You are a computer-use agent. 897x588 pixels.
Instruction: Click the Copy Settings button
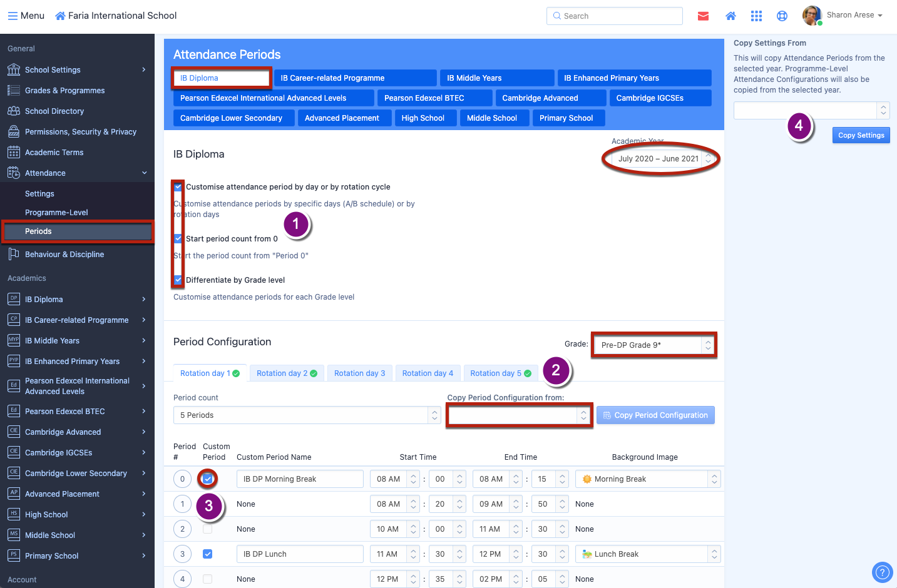(861, 135)
